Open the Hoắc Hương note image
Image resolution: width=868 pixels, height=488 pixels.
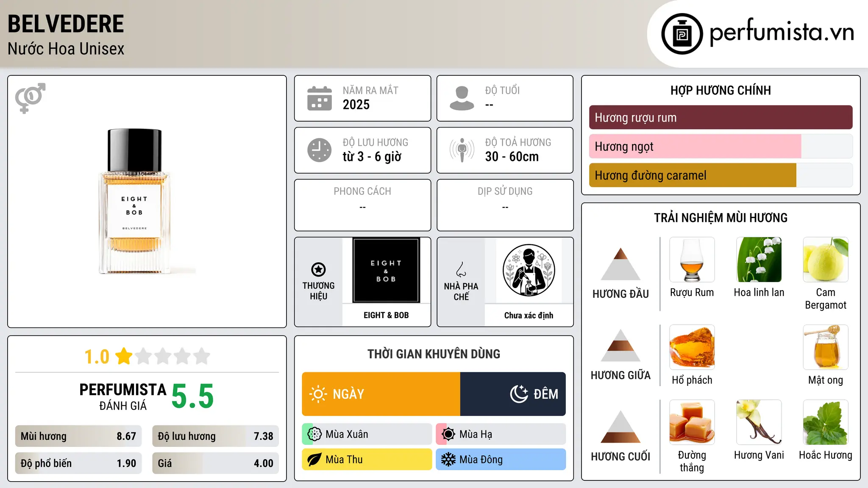826,422
